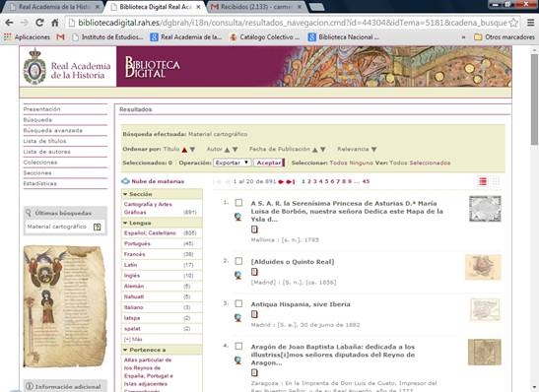Image resolution: width=539 pixels, height=392 pixels.
Task: Filter by Portugués language
Action: (137, 243)
